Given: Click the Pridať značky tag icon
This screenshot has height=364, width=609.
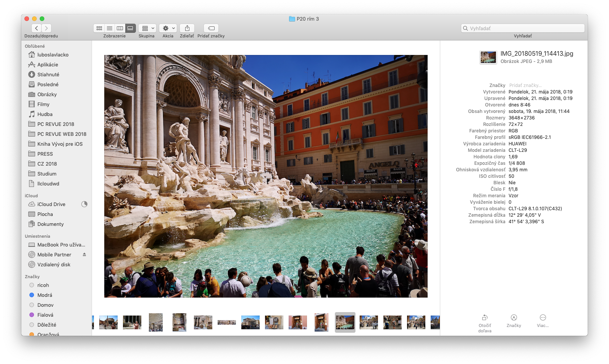Looking at the screenshot, I should pyautogui.click(x=211, y=28).
